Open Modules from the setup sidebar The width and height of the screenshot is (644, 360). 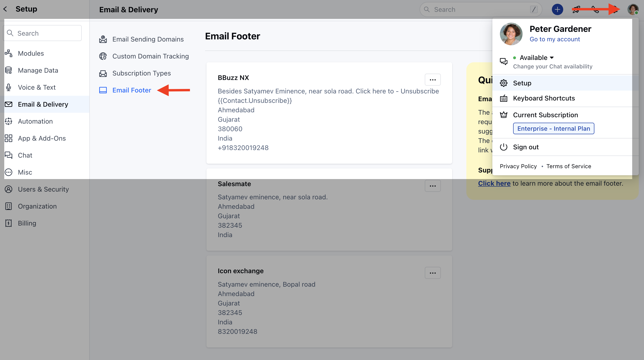tap(31, 53)
